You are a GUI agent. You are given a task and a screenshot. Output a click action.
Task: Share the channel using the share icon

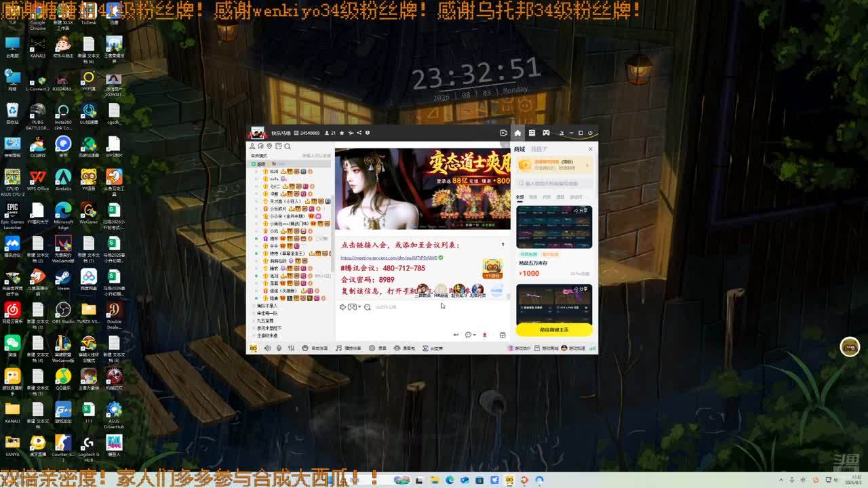point(359,133)
